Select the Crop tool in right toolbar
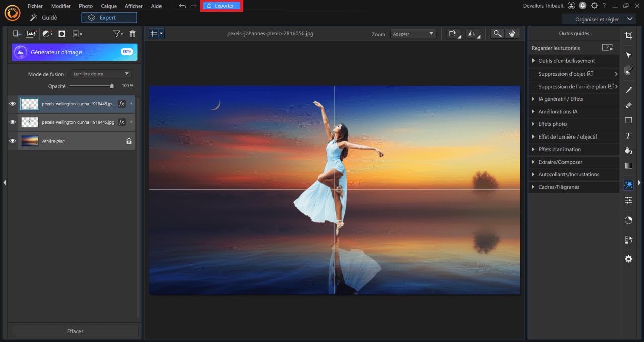This screenshot has width=644, height=342. (x=628, y=36)
